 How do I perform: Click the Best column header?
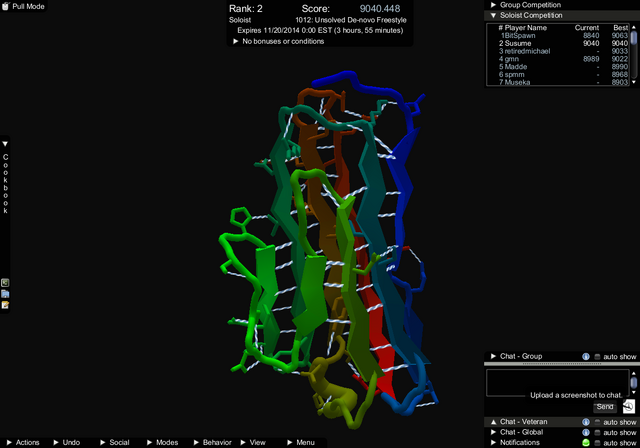(621, 28)
